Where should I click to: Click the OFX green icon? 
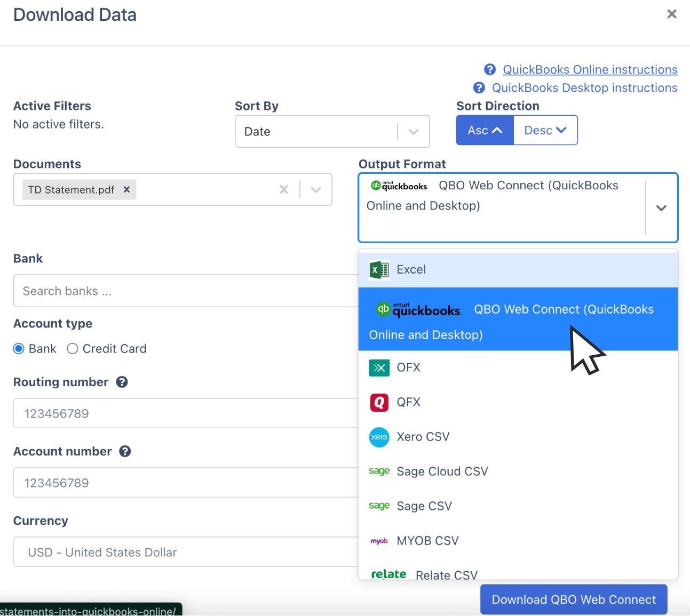(379, 367)
